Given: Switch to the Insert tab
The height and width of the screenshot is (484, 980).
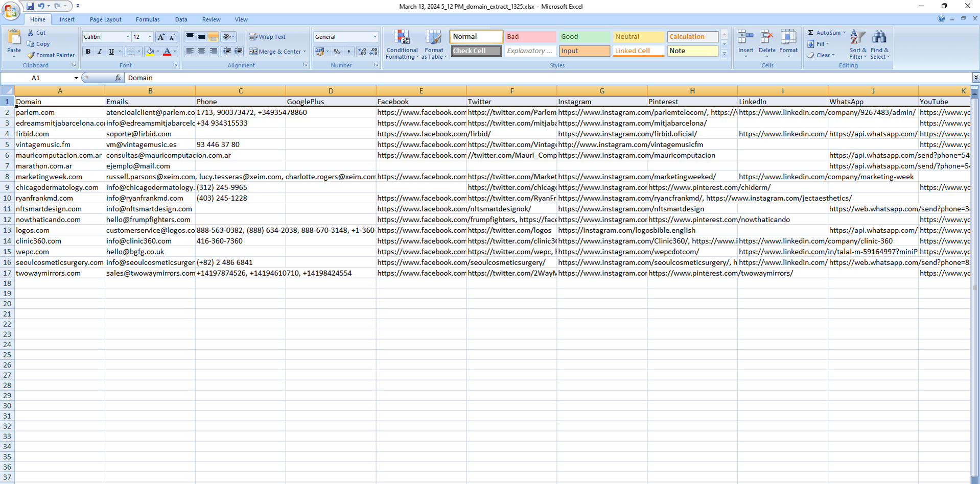Looking at the screenshot, I should (67, 19).
